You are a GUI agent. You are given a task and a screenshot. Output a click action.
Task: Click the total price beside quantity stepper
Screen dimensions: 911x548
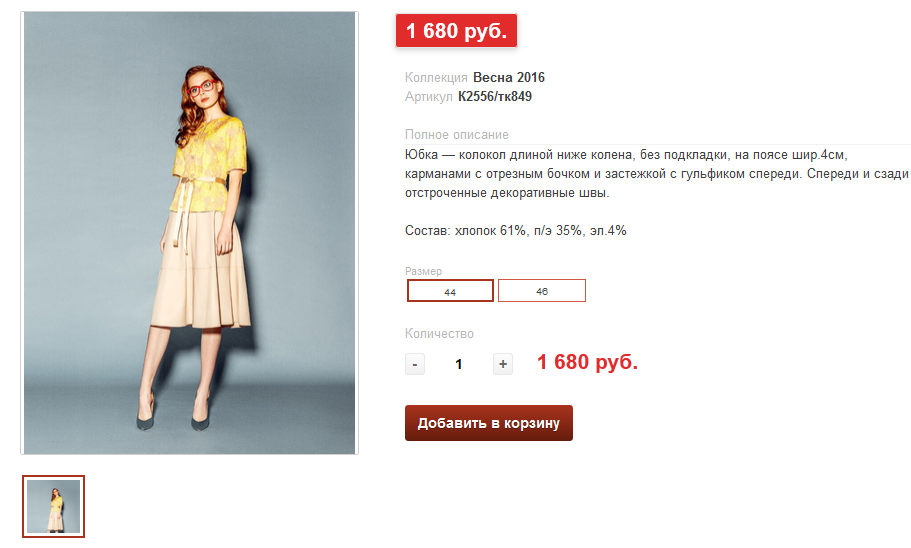(x=587, y=362)
